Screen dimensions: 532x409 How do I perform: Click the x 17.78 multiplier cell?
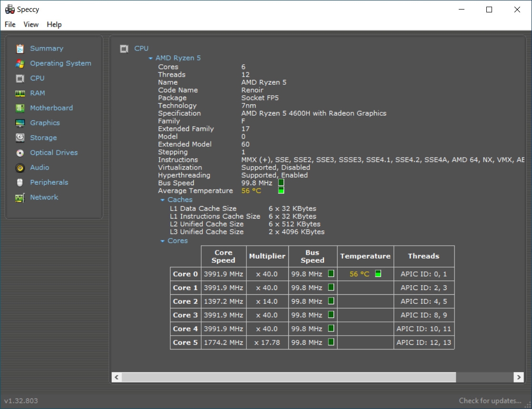(x=267, y=342)
